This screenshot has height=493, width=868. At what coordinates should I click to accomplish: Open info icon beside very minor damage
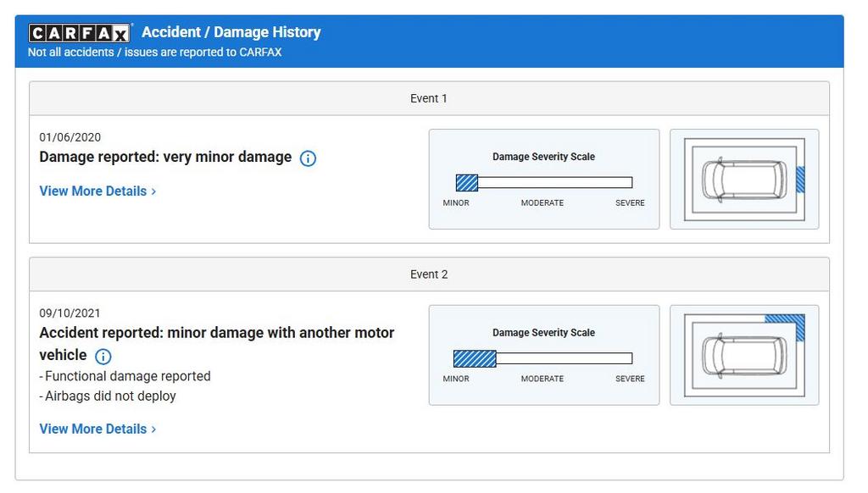click(x=309, y=158)
